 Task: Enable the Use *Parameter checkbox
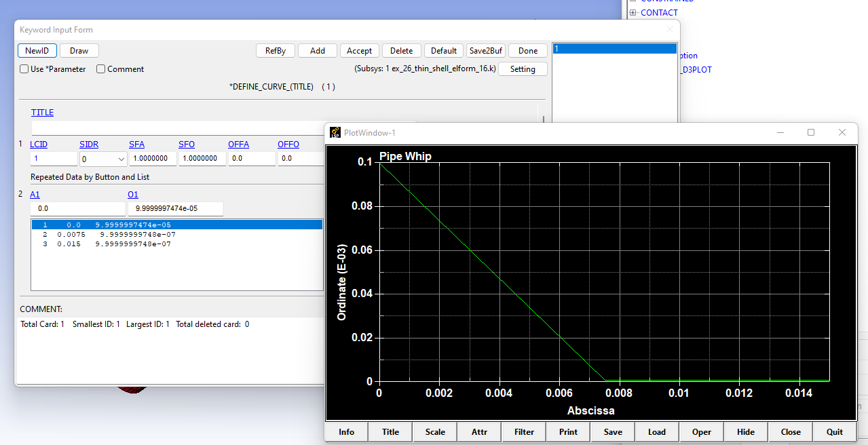click(24, 69)
